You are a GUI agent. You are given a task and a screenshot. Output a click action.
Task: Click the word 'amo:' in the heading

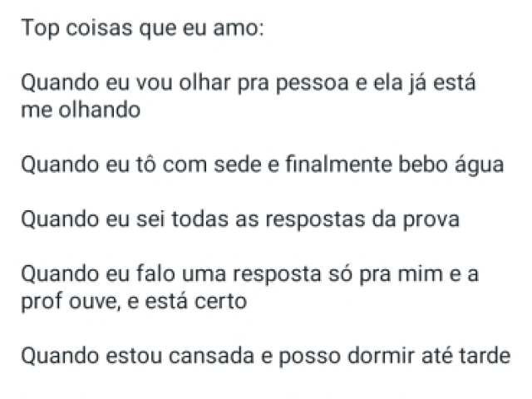pos(239,28)
